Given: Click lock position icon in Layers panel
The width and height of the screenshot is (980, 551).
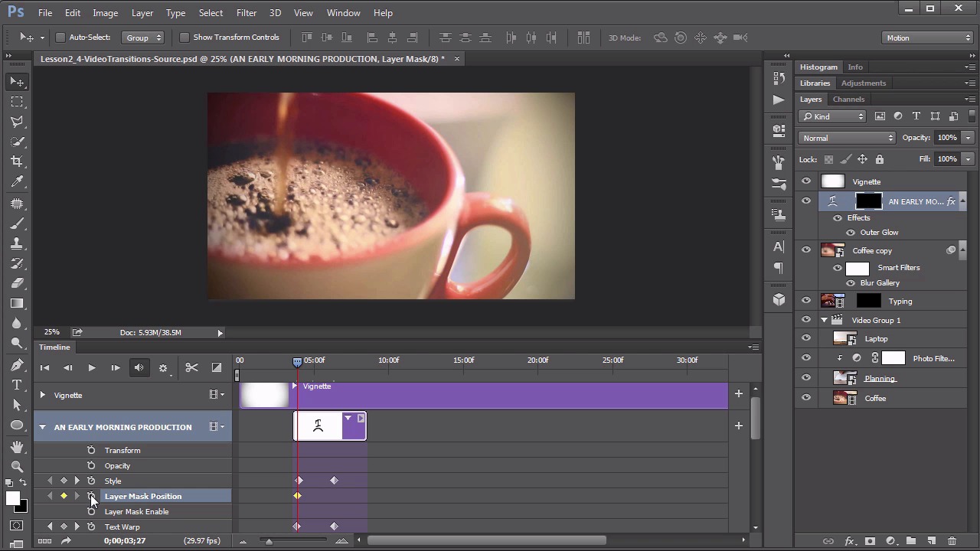Looking at the screenshot, I should [x=862, y=159].
